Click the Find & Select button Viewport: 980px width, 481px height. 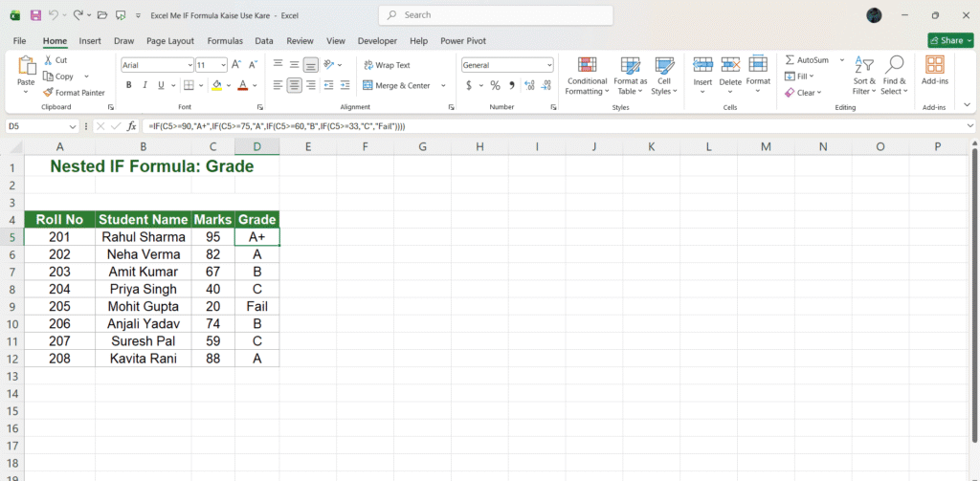pyautogui.click(x=895, y=75)
